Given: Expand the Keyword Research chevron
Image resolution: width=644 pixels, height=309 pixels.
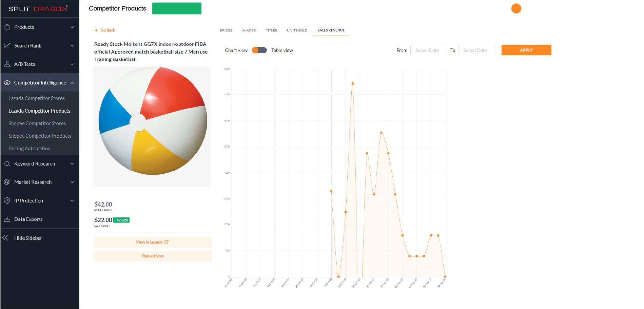Looking at the screenshot, I should 72,164.
